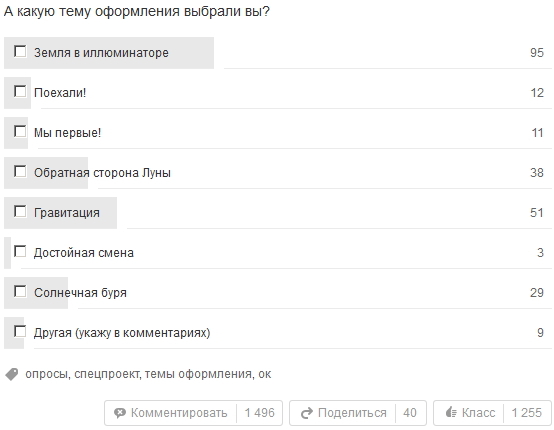Click the vote count 95 result

[537, 53]
